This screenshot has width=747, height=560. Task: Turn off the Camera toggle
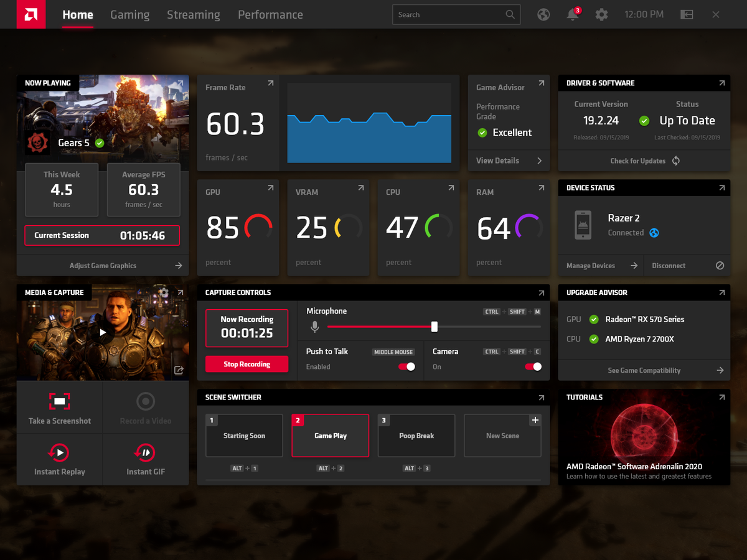(533, 366)
